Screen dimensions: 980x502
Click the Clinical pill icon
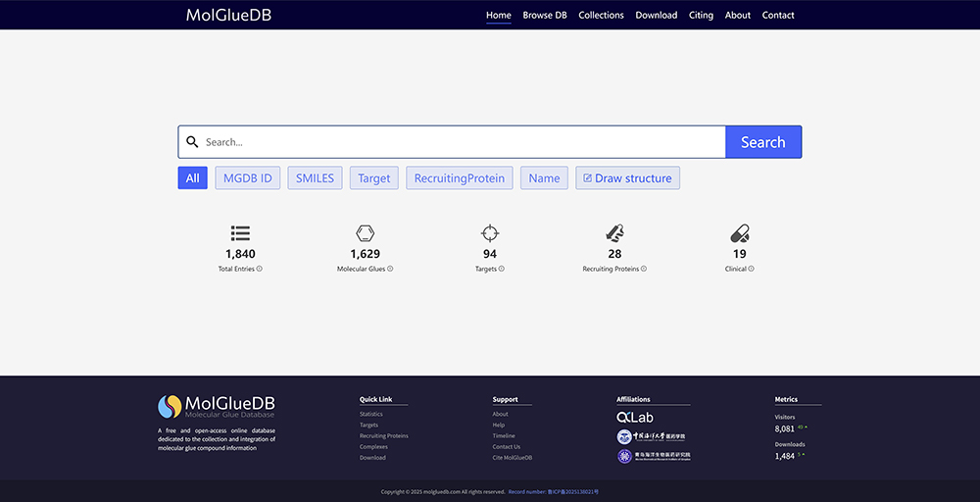740,233
